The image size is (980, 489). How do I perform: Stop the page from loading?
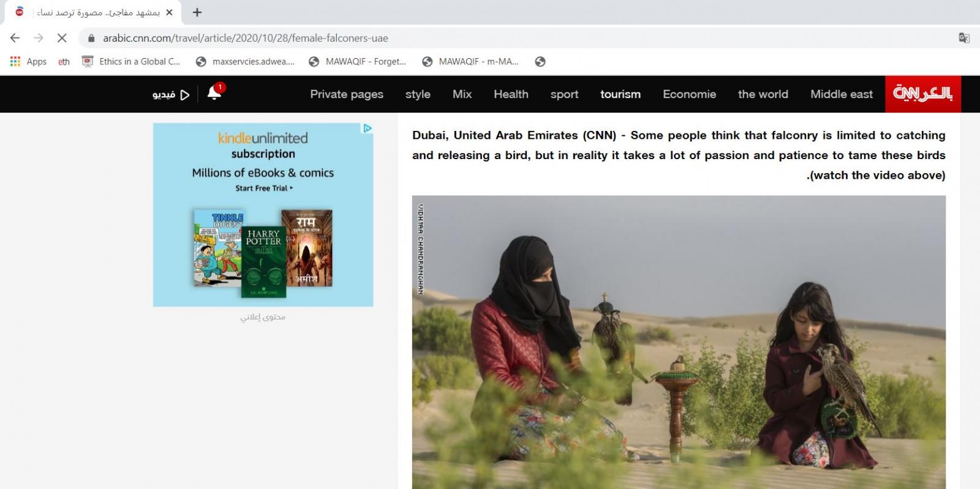click(x=62, y=38)
